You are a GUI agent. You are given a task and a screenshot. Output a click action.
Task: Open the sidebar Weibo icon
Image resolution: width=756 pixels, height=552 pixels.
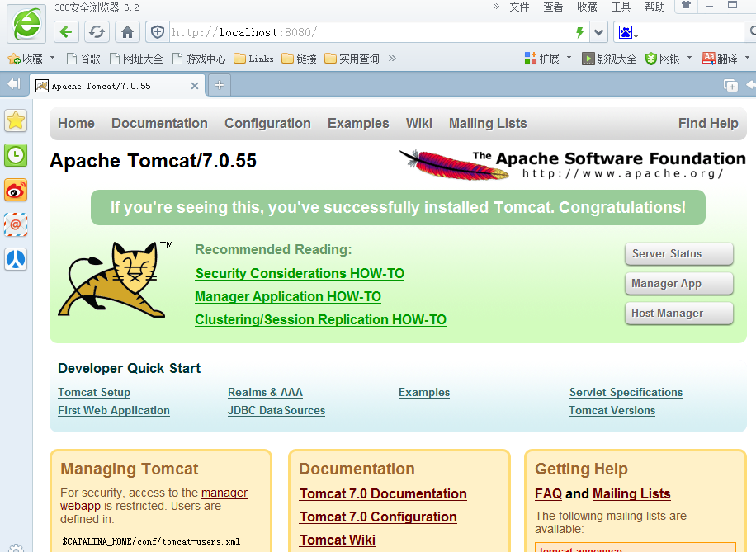[16, 190]
